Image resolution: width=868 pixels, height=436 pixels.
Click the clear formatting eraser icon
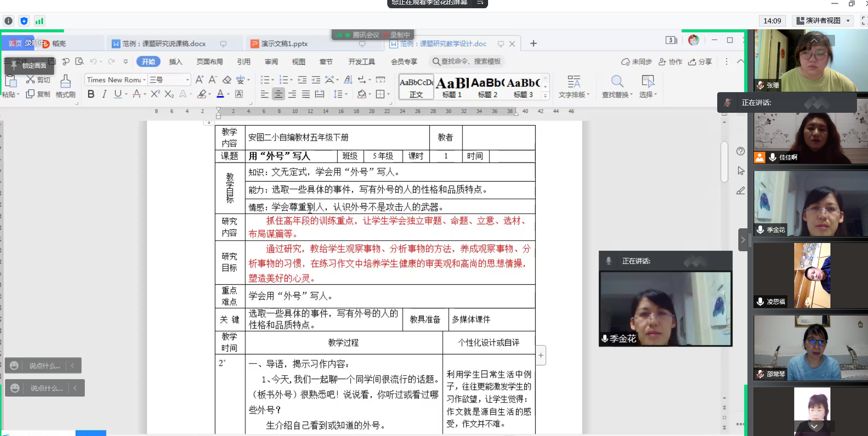227,80
